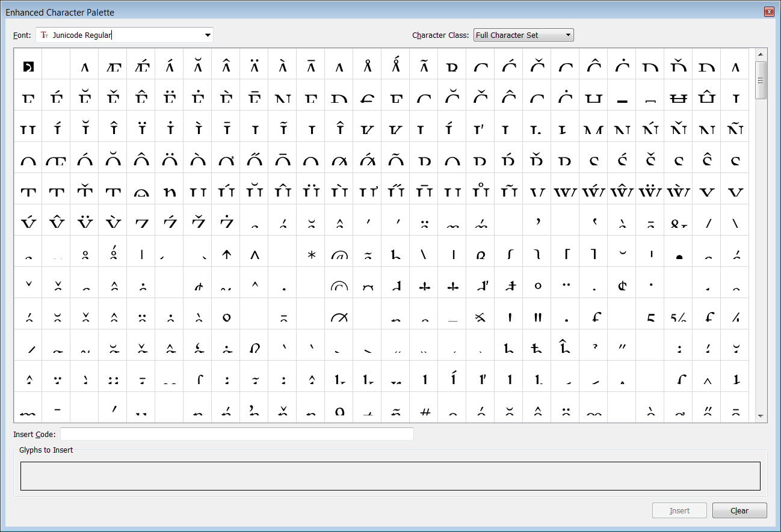Pick the W with diaeresis glyph
This screenshot has height=532, width=781.
[650, 191]
